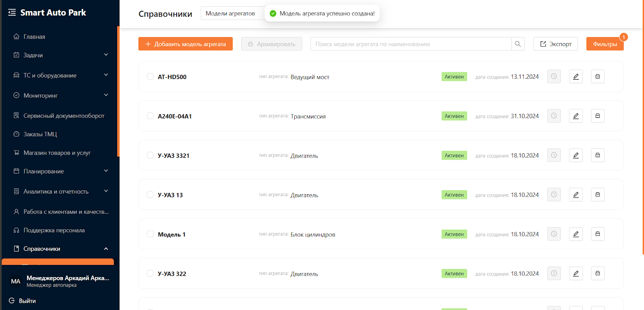Open history for У-УАЗ 3321 row
This screenshot has width=644, height=310.
tap(554, 155)
